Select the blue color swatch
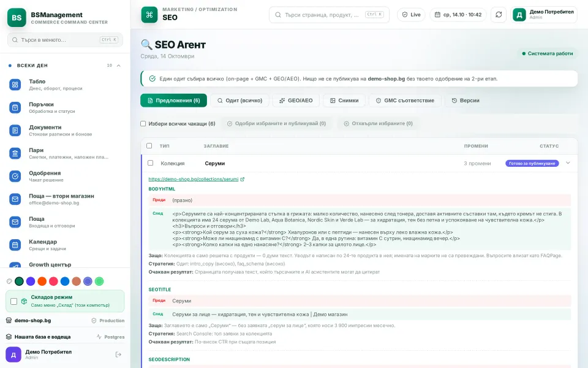588x368 pixels. click(65, 282)
